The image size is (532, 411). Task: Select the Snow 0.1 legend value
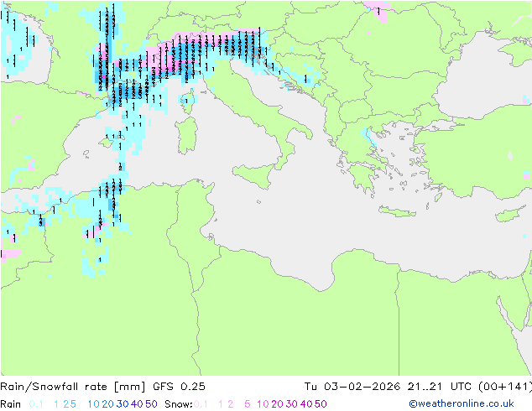pos(201,404)
